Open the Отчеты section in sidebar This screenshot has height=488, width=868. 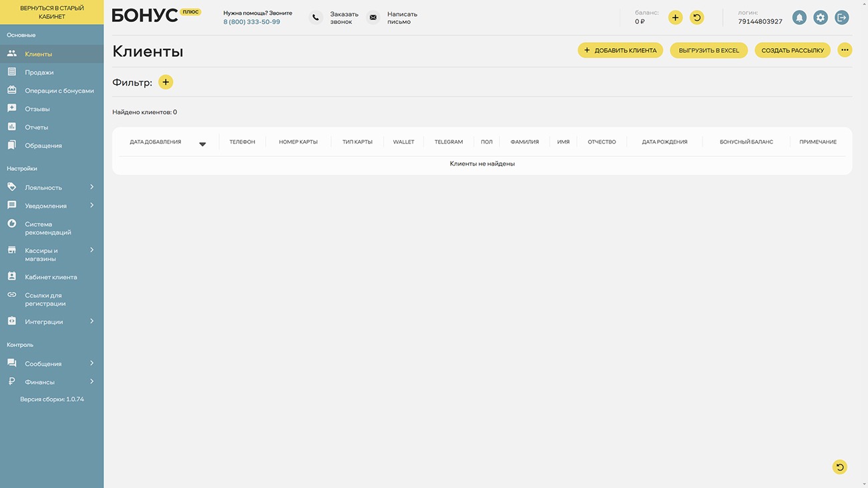pos(37,127)
